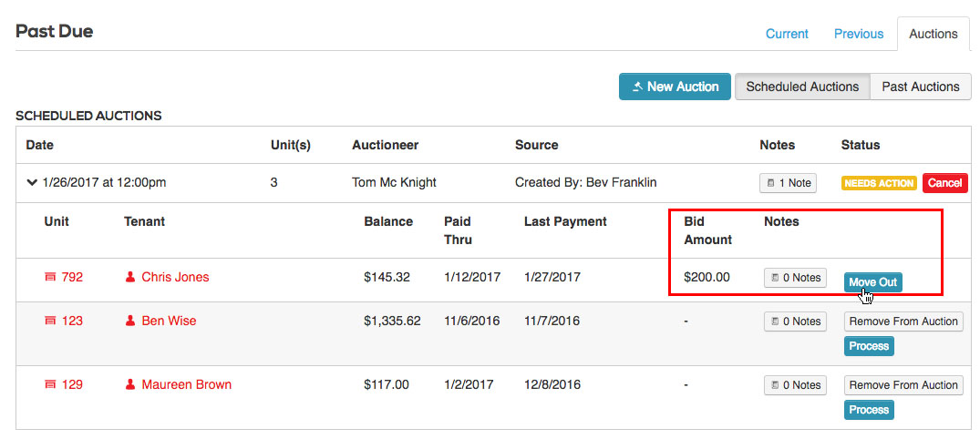Image resolution: width=980 pixels, height=439 pixels.
Task: Remove Ben Wise from auction
Action: click(903, 321)
